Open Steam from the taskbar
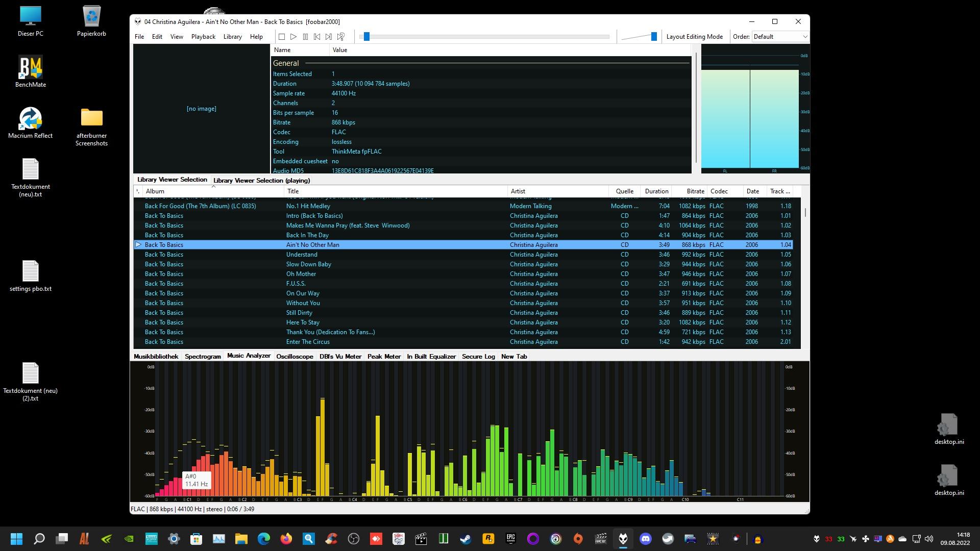Screen dimensions: 980x551 click(465, 539)
